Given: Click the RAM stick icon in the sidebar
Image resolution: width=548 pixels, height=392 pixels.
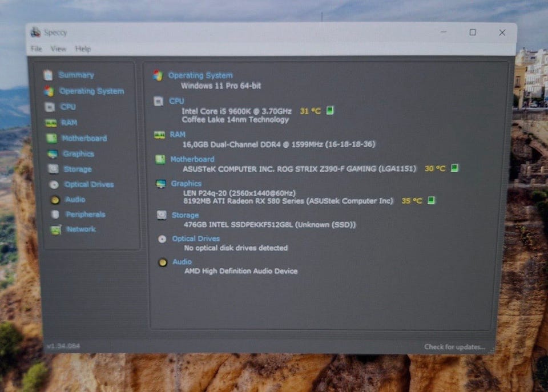Looking at the screenshot, I should click(x=51, y=123).
